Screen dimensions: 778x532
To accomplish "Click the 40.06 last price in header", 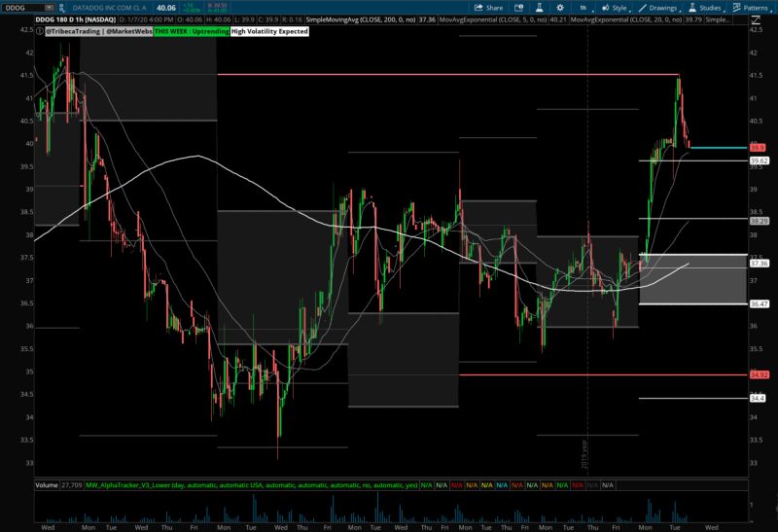I will [x=166, y=8].
